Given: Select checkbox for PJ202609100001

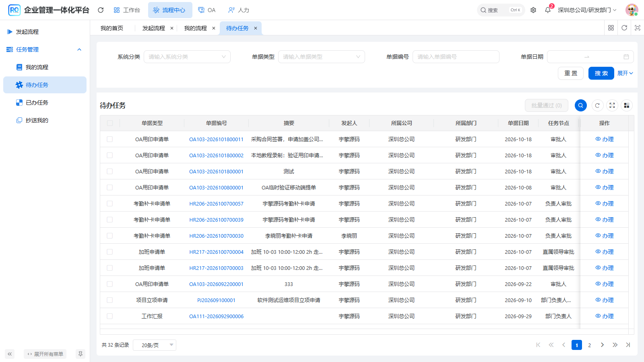Looking at the screenshot, I should point(110,300).
